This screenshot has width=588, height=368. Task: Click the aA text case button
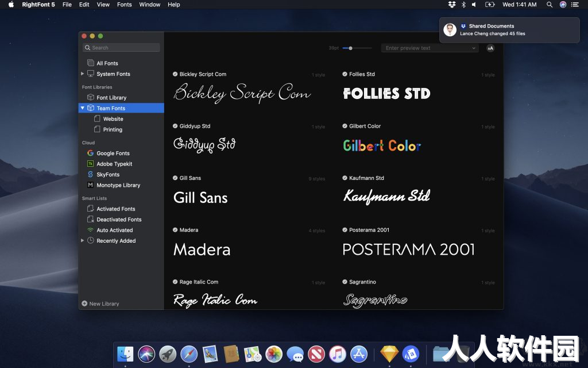pyautogui.click(x=490, y=48)
